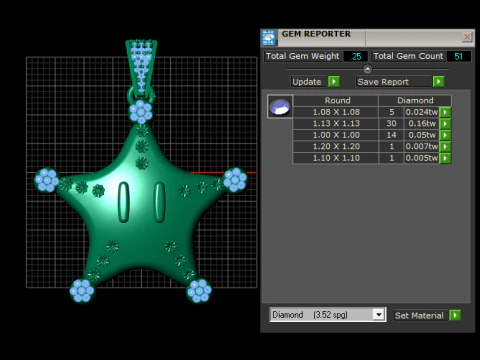Image resolution: width=480 pixels, height=360 pixels.
Task: Select the 1.10 X 1.10 size cell
Action: point(336,158)
